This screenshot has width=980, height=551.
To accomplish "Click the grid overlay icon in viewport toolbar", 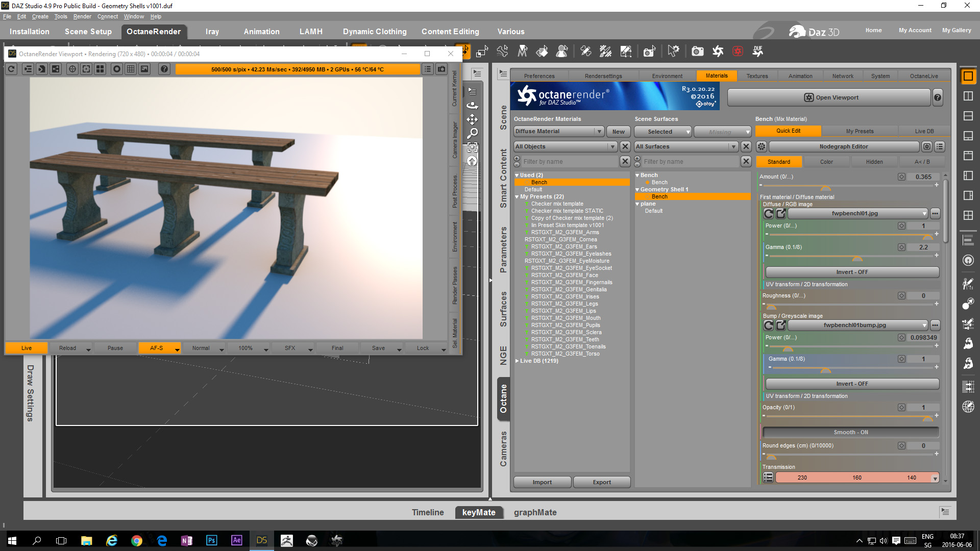I will coord(131,69).
